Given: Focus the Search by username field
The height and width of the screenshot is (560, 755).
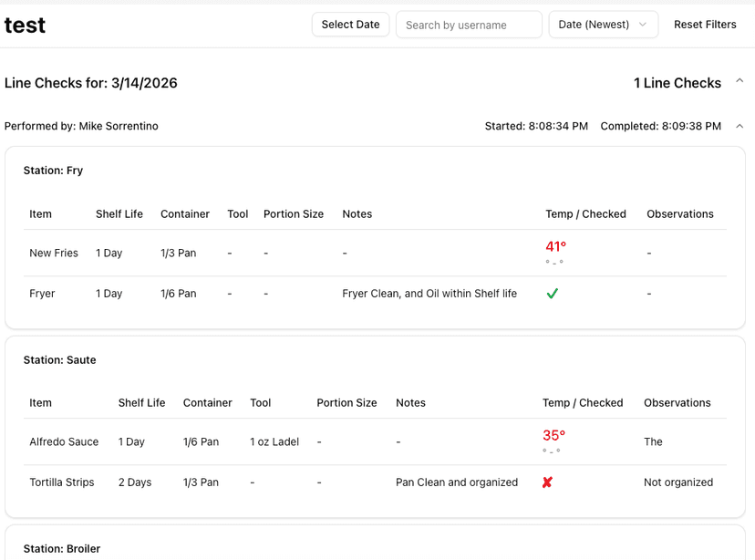Looking at the screenshot, I should click(x=469, y=25).
